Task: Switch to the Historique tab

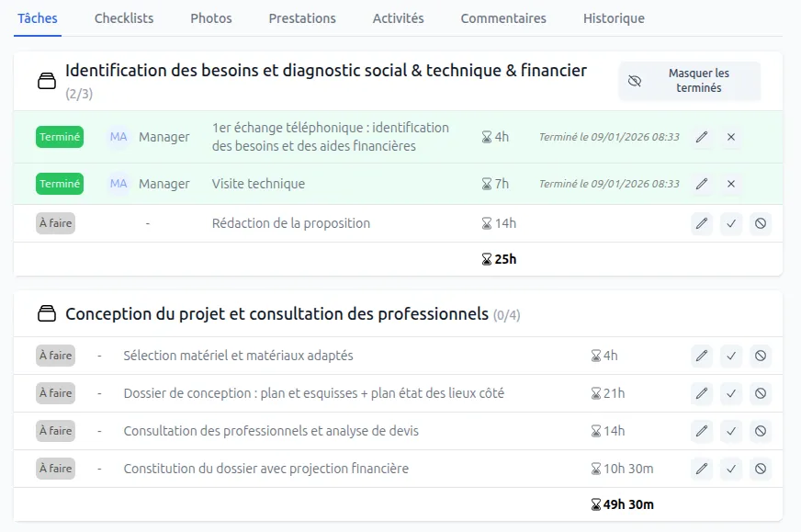Action: tap(614, 18)
